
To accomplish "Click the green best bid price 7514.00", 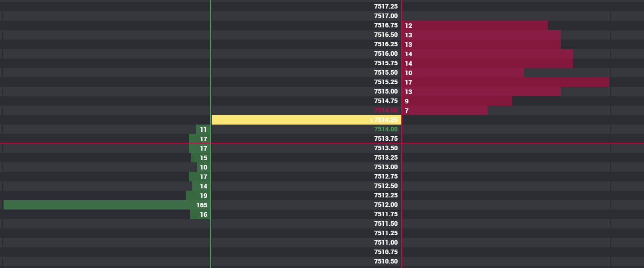I will (386, 129).
